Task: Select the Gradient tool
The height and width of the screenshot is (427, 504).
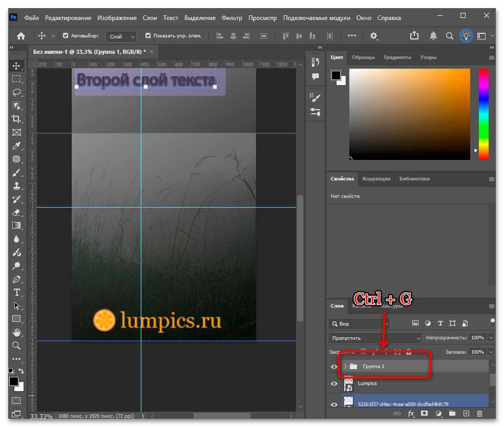Action: [16, 226]
